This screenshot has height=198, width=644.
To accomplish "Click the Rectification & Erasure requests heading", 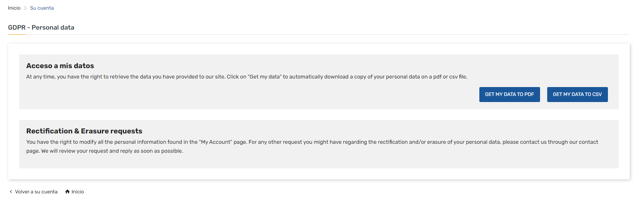I will click(84, 131).
